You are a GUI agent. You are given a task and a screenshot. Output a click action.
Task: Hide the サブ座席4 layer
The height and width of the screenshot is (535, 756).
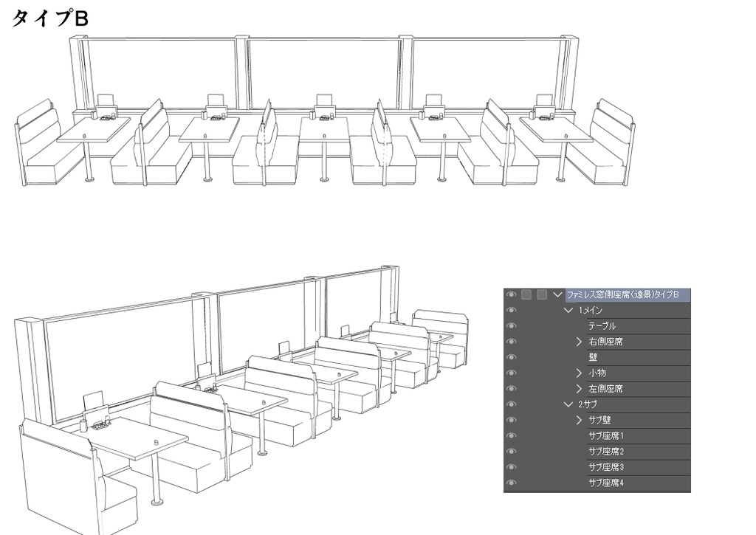(x=511, y=483)
